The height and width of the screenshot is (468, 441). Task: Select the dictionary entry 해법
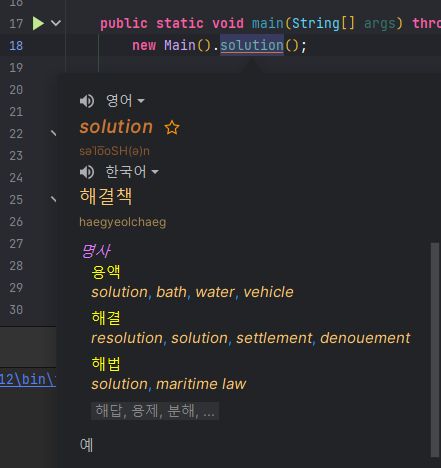(x=106, y=364)
